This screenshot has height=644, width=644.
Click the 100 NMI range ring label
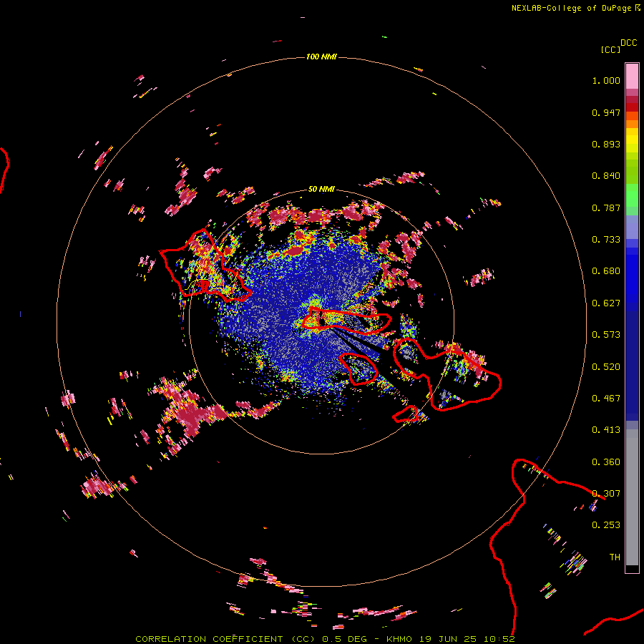click(321, 57)
